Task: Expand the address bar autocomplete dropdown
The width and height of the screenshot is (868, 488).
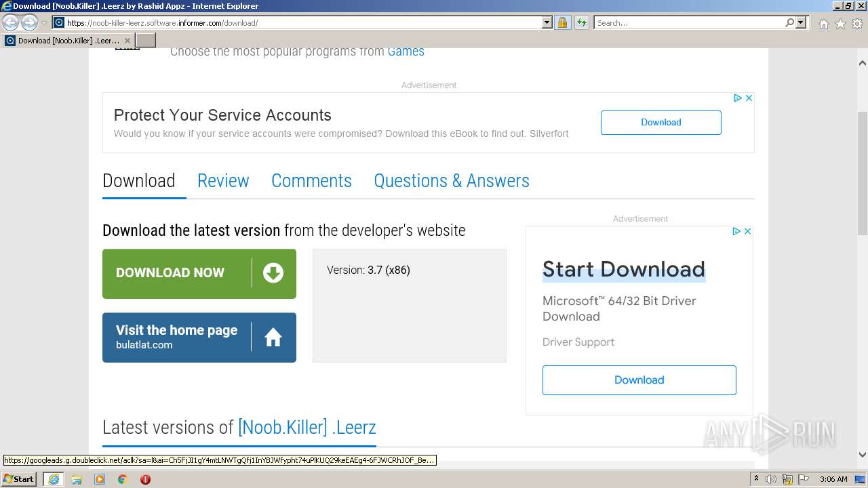Action: pos(547,22)
